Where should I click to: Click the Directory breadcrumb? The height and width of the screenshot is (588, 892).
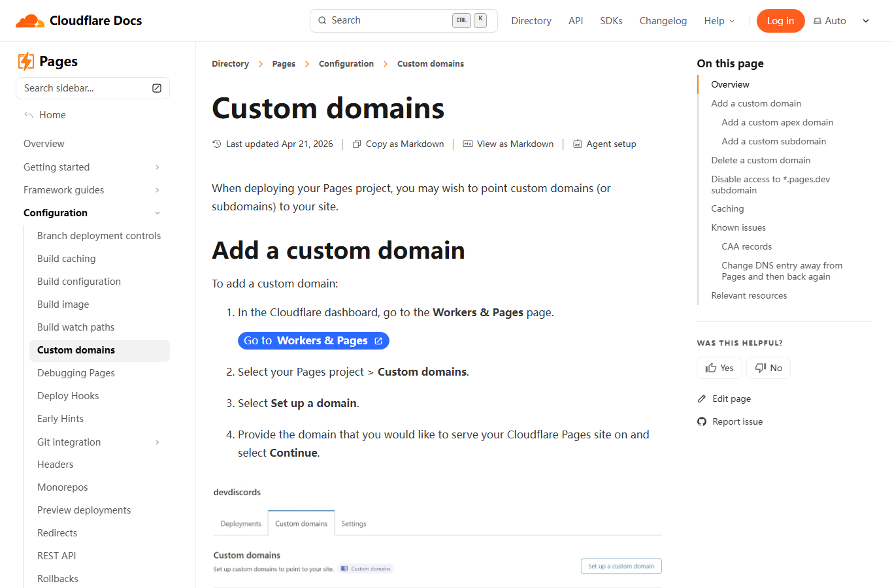pyautogui.click(x=230, y=64)
